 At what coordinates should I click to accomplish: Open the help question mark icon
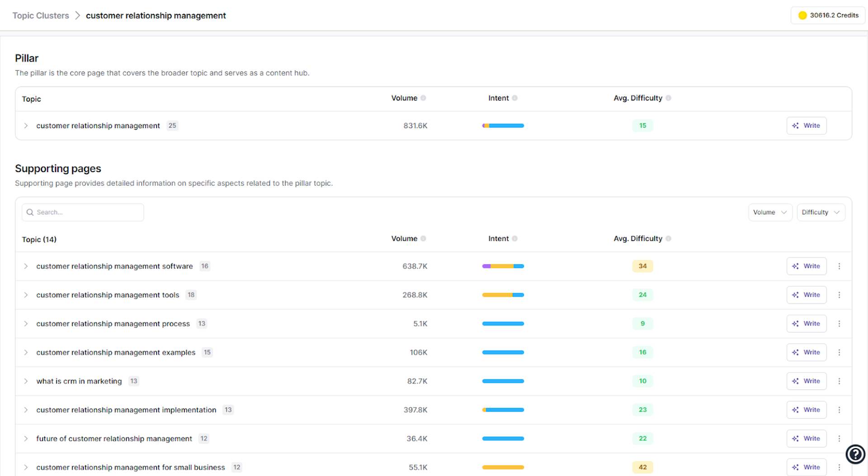[855, 454]
